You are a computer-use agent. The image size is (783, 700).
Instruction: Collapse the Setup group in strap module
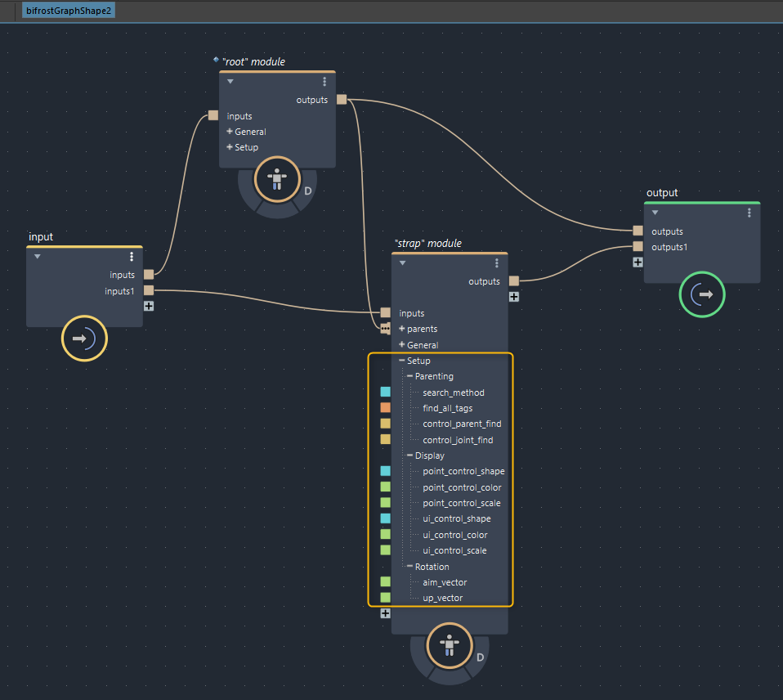tap(401, 361)
